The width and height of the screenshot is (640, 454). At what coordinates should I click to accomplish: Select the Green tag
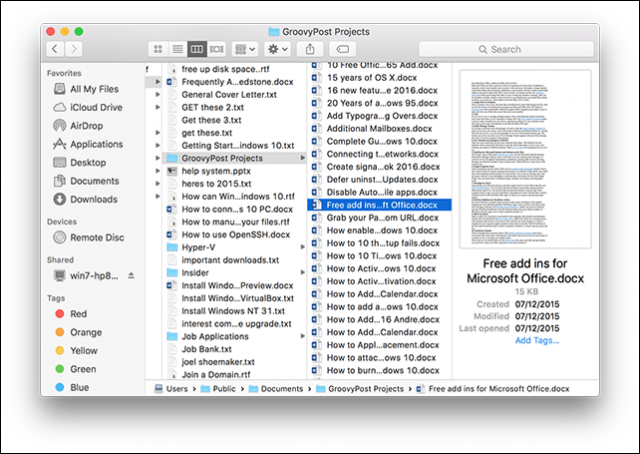(x=76, y=369)
